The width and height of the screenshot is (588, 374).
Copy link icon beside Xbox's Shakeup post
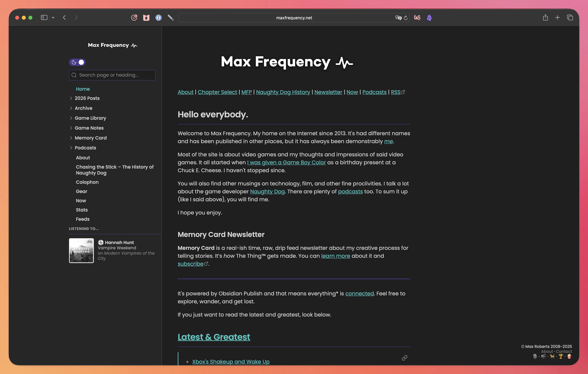405,358
